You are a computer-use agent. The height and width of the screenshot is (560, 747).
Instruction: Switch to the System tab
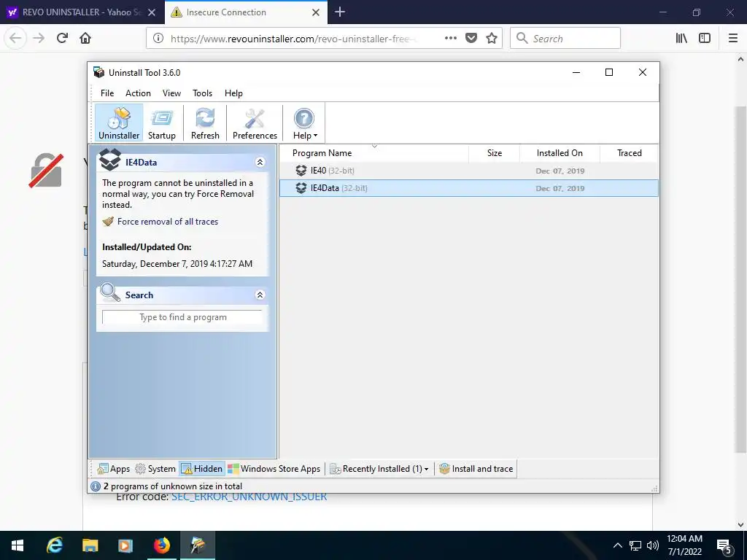point(155,469)
